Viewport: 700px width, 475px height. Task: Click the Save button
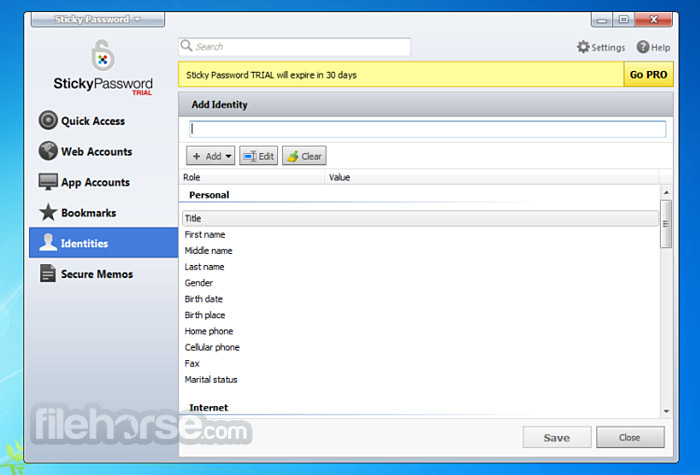(x=557, y=438)
